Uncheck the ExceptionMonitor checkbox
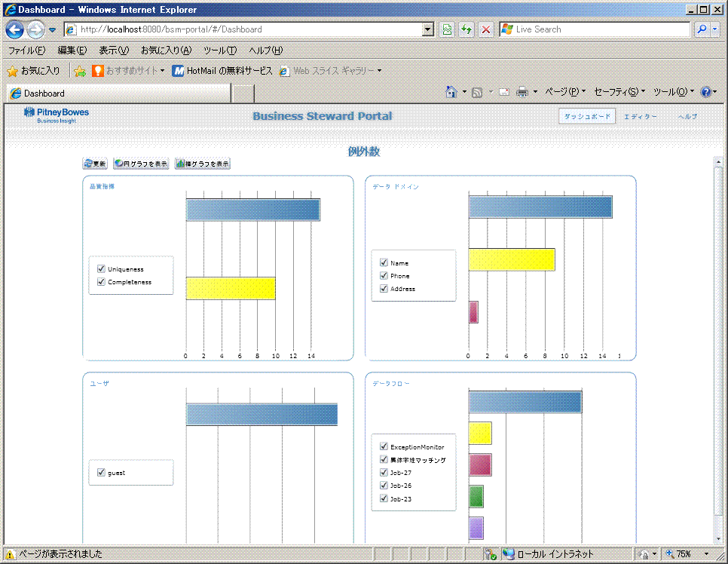 384,446
